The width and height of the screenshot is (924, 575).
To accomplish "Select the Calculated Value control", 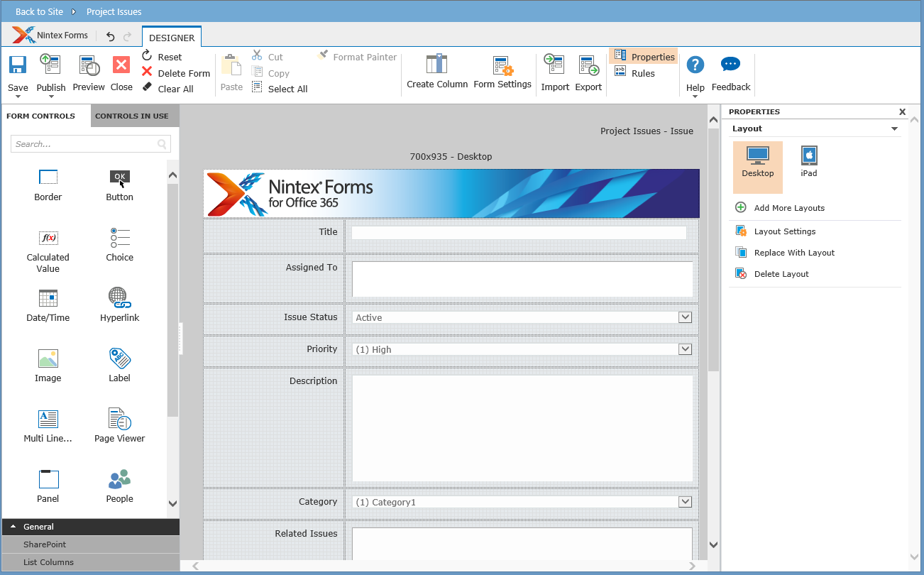I will [x=48, y=251].
